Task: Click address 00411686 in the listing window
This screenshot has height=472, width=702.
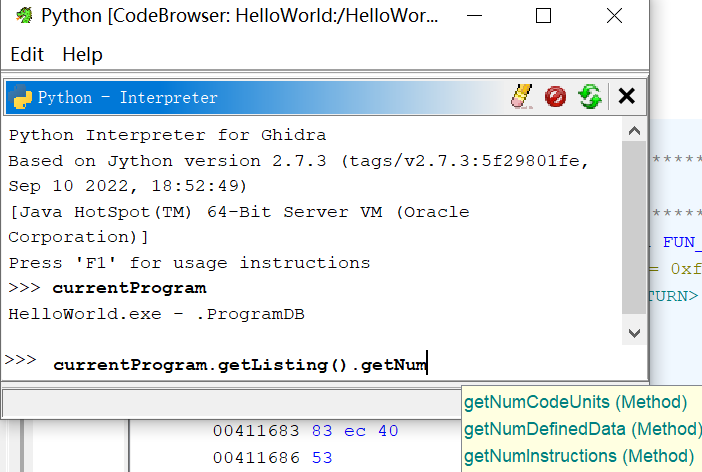Action: [256, 458]
